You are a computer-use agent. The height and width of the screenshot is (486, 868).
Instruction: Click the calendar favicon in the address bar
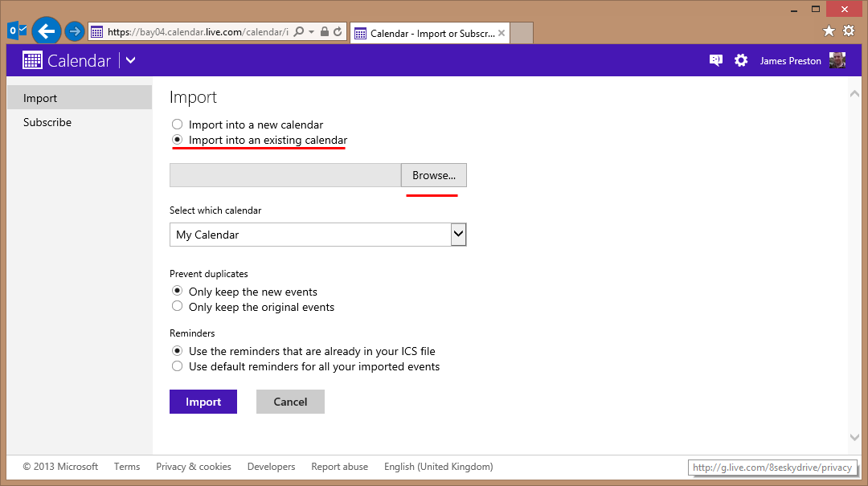coord(97,32)
